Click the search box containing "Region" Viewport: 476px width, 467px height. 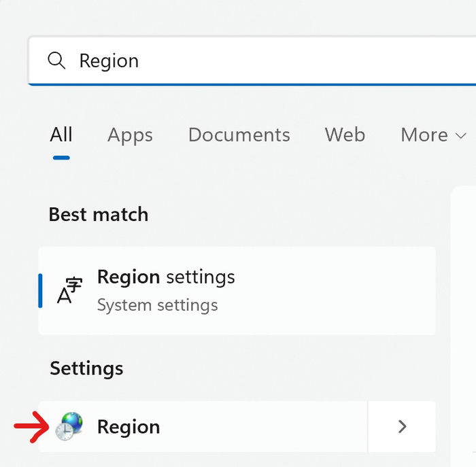[x=252, y=60]
